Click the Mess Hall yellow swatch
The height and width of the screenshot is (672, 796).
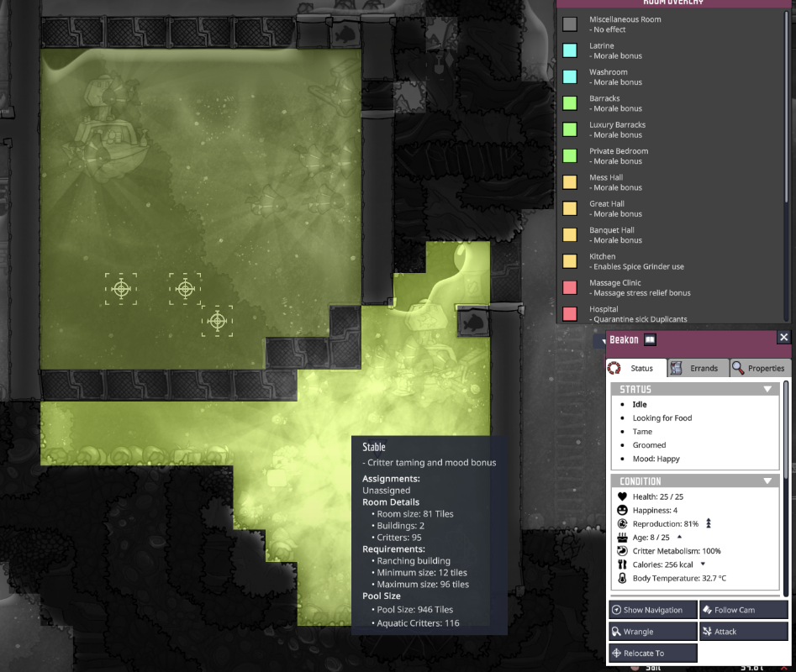tap(570, 182)
